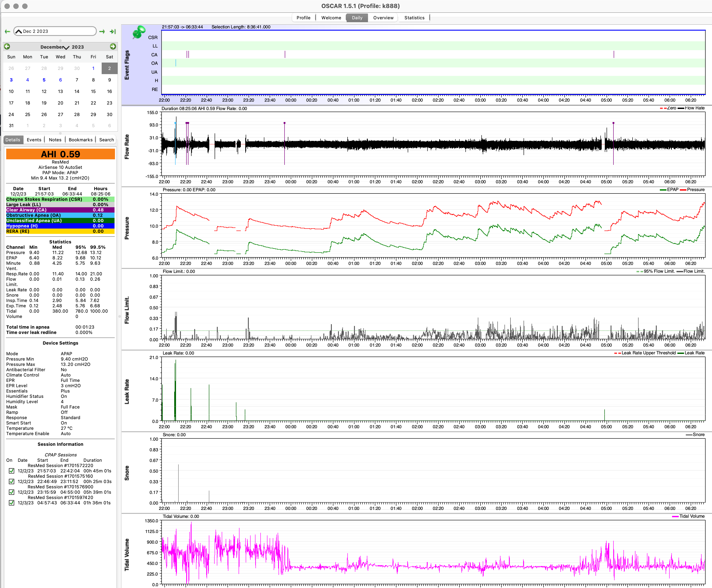Click the Zero legend entry on Flow Rate graph
The image size is (712, 588).
pyautogui.click(x=668, y=108)
